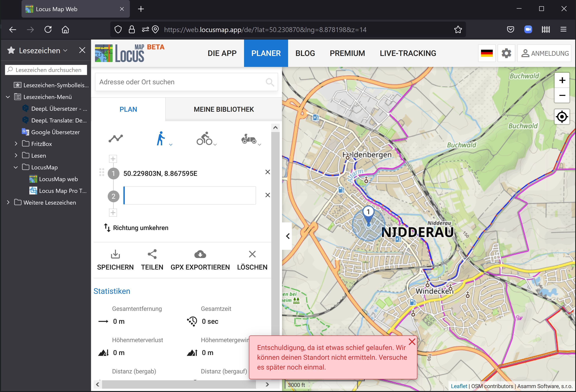Add a waypoint before point 1
The height and width of the screenshot is (392, 576).
pos(113,159)
